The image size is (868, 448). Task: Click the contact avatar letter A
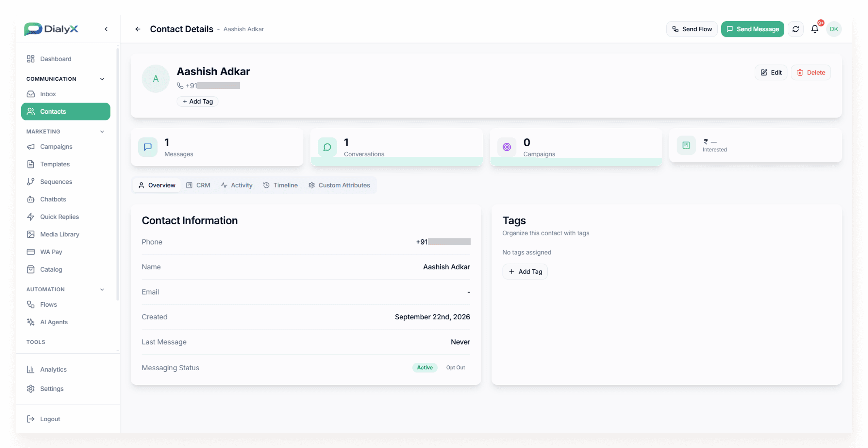(x=155, y=78)
